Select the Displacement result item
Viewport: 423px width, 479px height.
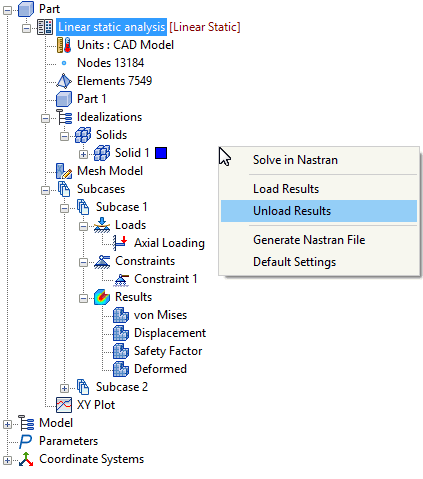[x=170, y=333]
